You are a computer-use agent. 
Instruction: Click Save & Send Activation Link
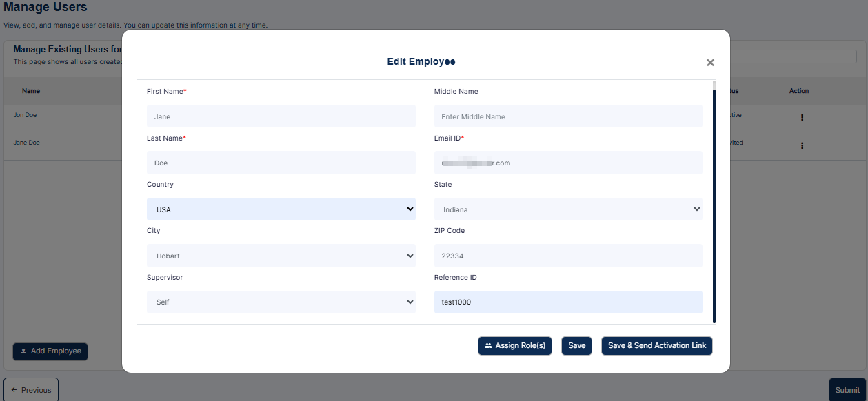[x=656, y=346]
